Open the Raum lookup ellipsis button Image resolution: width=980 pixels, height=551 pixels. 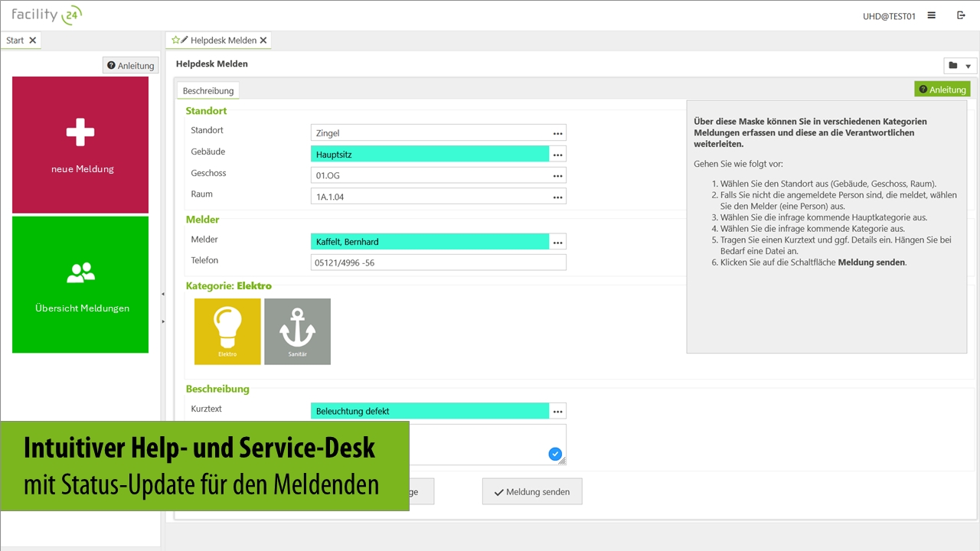click(x=558, y=197)
